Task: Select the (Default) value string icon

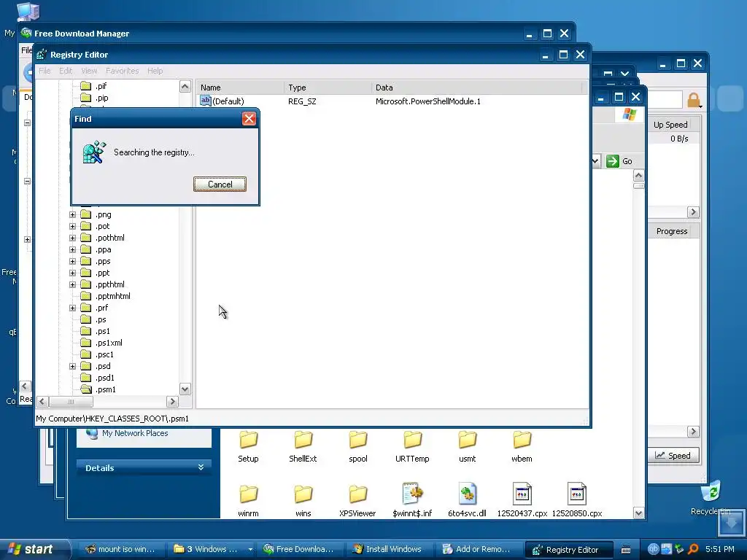Action: coord(205,101)
